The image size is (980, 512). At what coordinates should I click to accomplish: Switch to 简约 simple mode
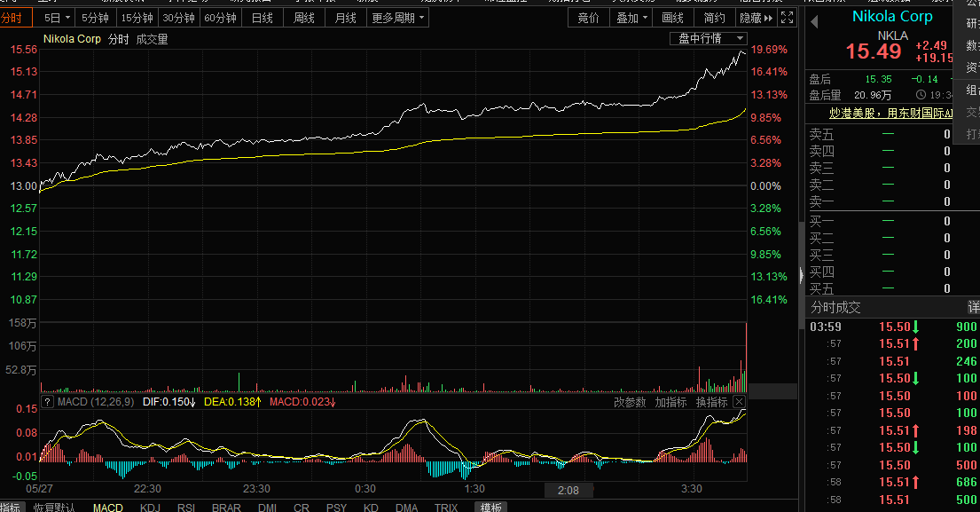(714, 18)
